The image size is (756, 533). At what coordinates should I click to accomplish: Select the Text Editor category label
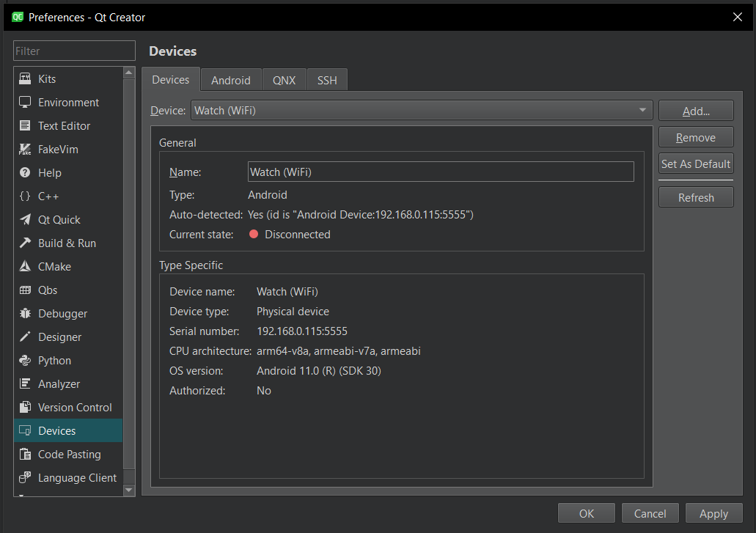point(64,126)
